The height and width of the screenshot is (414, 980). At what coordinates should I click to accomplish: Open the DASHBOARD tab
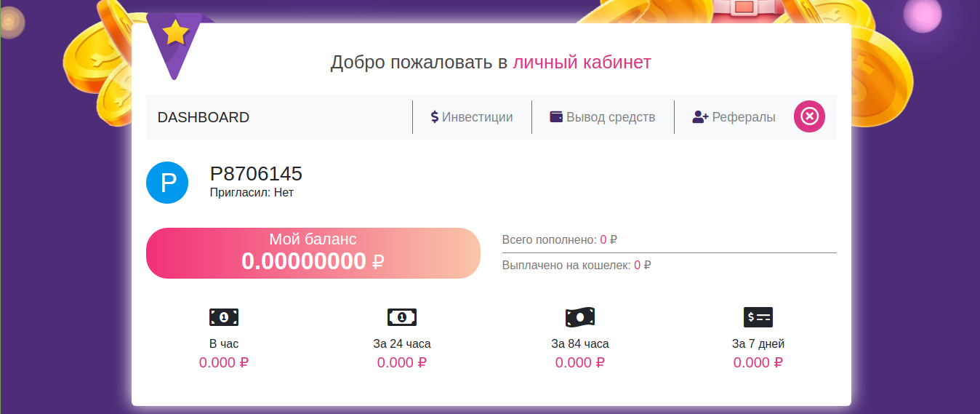(204, 117)
